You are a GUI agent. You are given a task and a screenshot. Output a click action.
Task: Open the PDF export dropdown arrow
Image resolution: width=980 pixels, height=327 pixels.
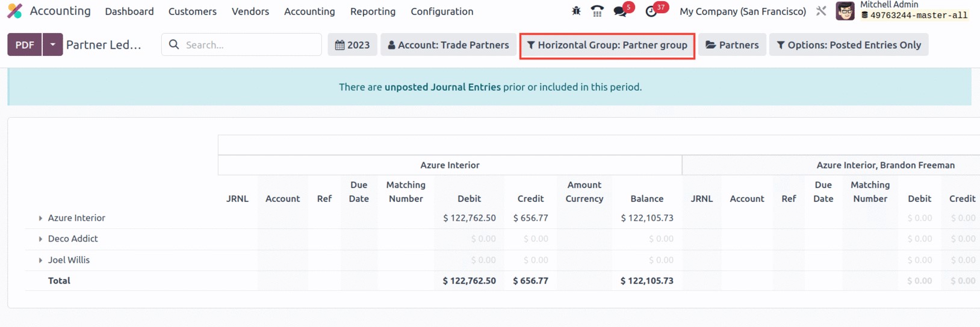click(x=52, y=44)
